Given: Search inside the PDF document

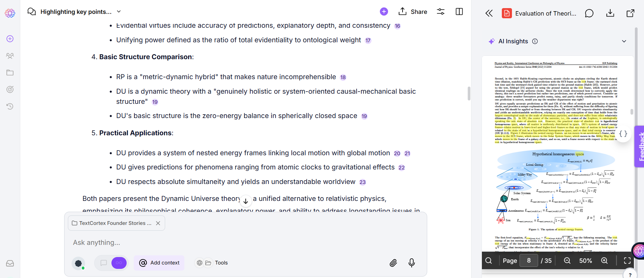Looking at the screenshot, I should pyautogui.click(x=489, y=260).
